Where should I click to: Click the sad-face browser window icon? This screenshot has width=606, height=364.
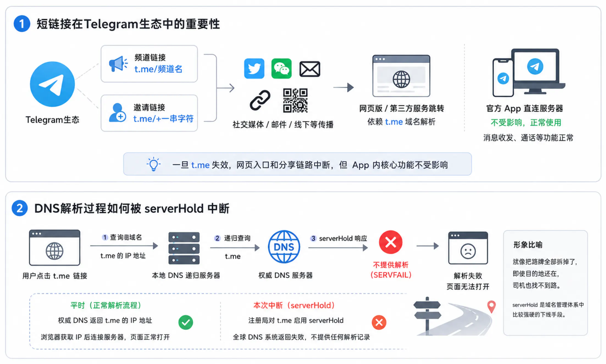468,248
